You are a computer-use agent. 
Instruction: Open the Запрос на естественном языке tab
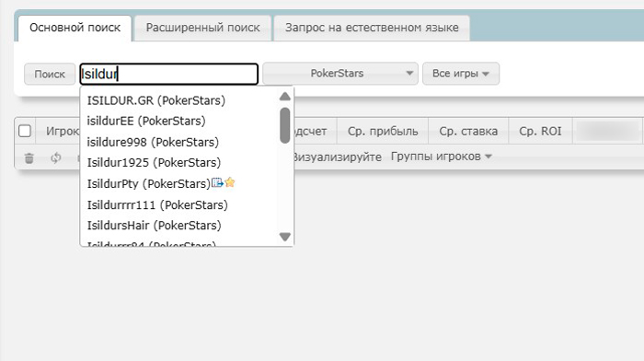click(372, 28)
